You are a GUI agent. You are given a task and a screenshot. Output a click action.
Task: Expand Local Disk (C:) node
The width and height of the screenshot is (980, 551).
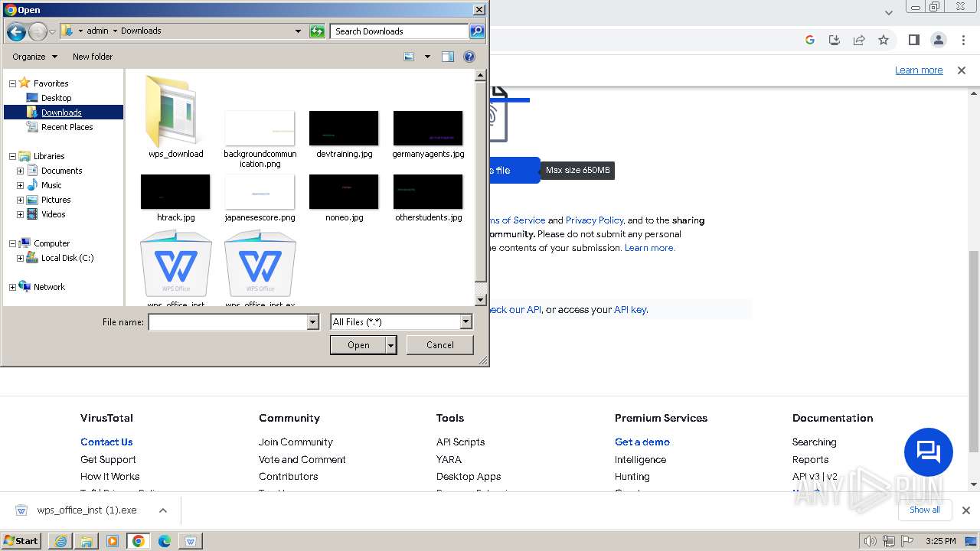pos(20,258)
